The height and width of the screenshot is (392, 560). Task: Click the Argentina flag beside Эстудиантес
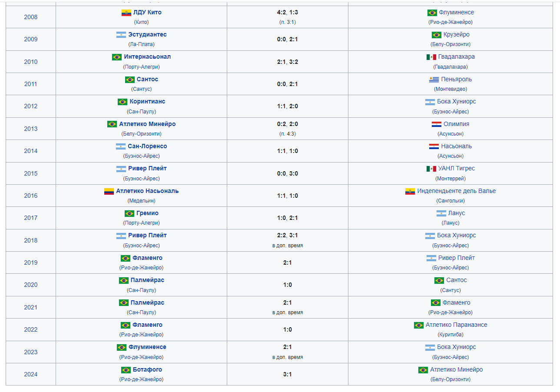(121, 35)
